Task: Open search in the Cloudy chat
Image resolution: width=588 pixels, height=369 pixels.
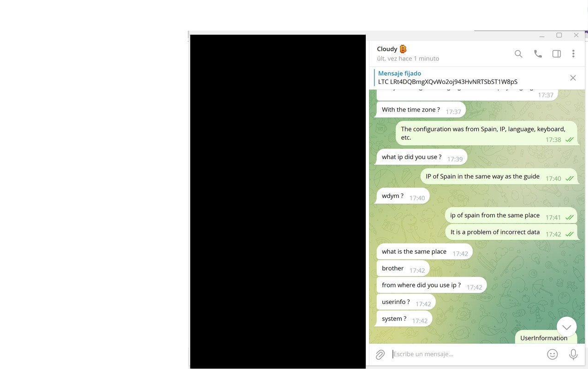Action: click(518, 54)
